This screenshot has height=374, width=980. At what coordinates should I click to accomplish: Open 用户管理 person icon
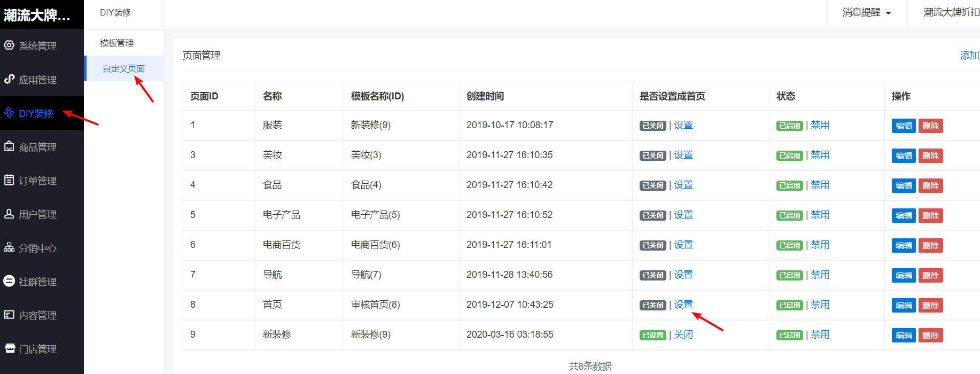[9, 214]
